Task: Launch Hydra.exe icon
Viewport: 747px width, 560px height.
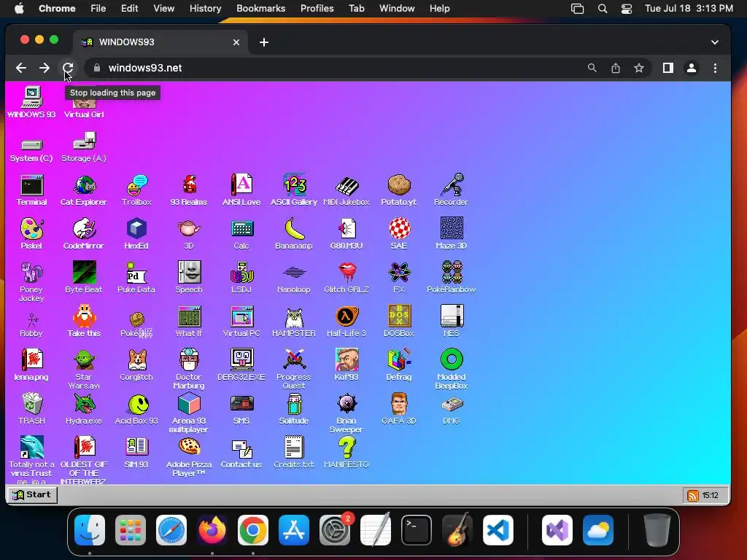Action: tap(83, 409)
